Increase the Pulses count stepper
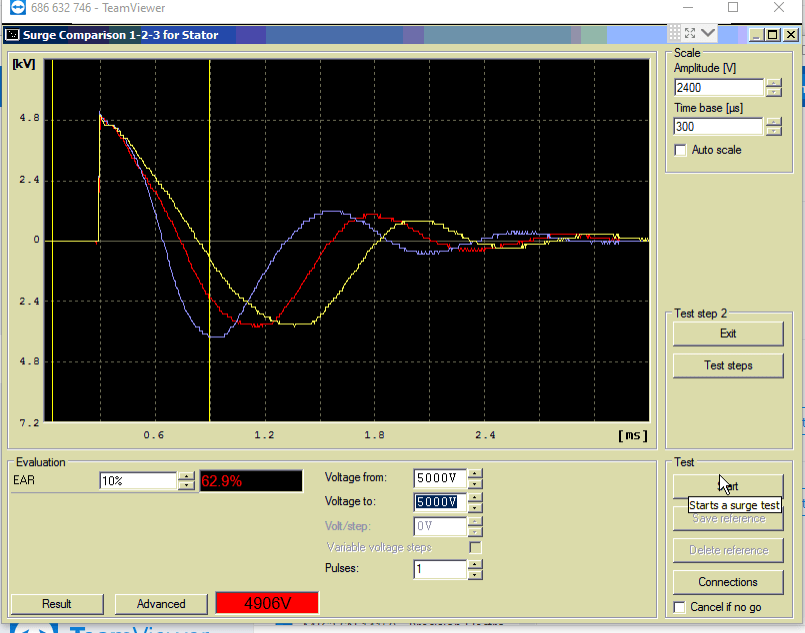This screenshot has height=633, width=805. coord(475,566)
